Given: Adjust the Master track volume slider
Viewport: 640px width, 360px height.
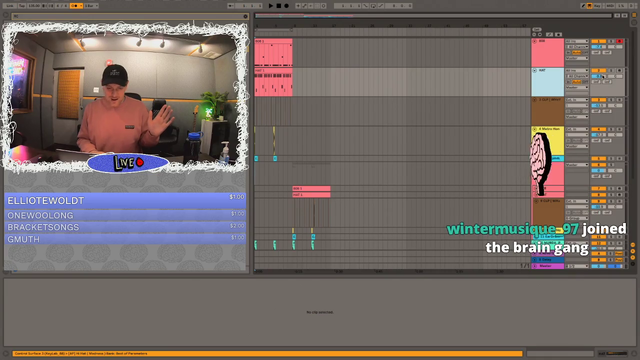Looking at the screenshot, I should coord(598,266).
